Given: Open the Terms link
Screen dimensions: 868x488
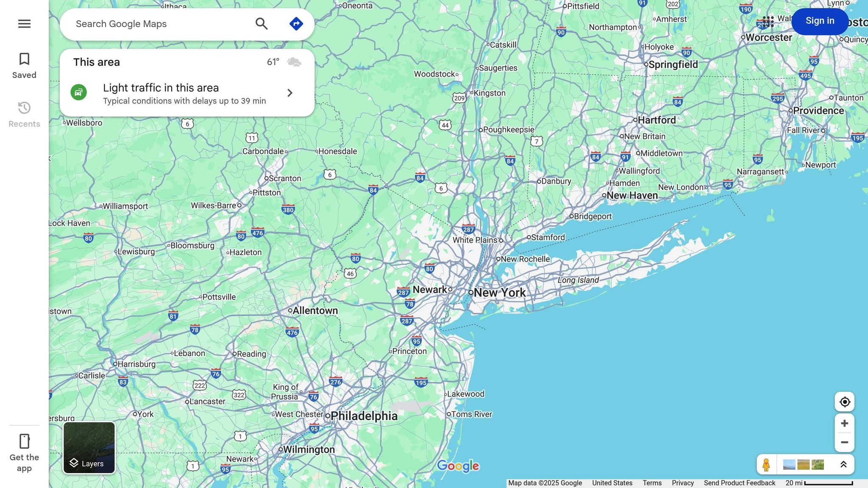Looking at the screenshot, I should pos(652,483).
